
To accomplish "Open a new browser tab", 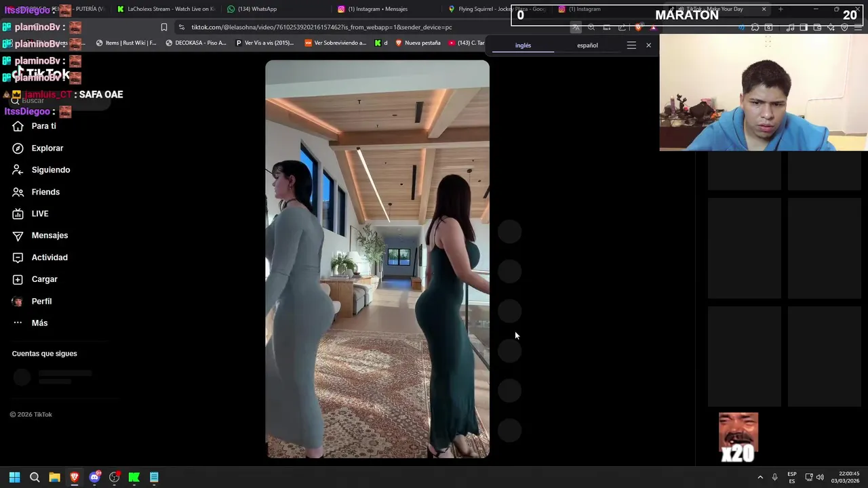I will click(781, 9).
